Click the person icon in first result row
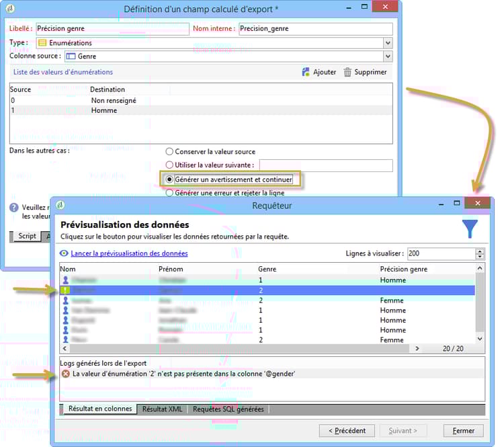This screenshot has width=504, height=447. tap(66, 280)
